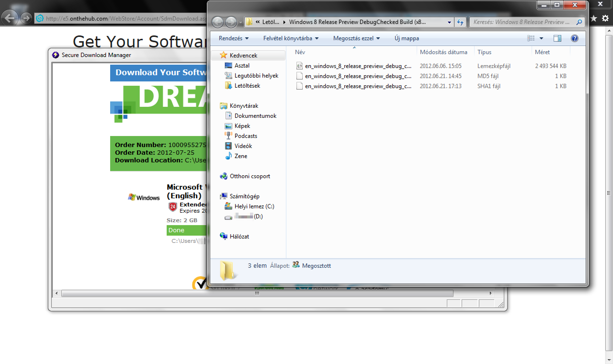Open address bar history dropdown

point(449,22)
